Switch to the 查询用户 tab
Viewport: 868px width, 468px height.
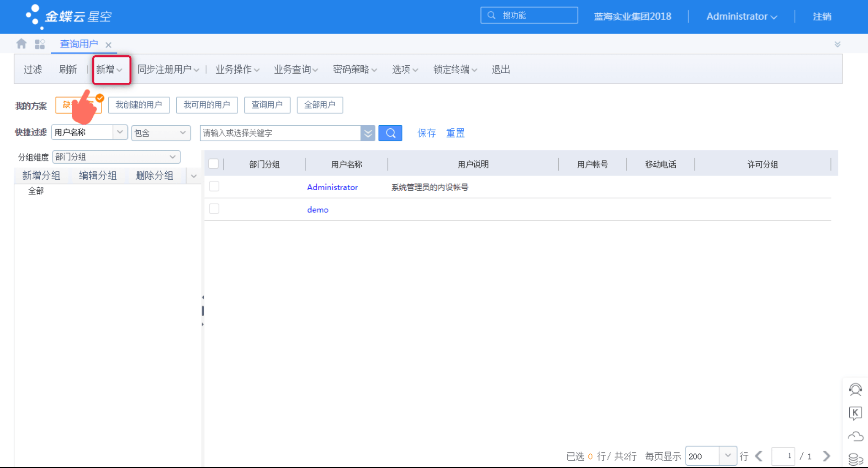(79, 43)
